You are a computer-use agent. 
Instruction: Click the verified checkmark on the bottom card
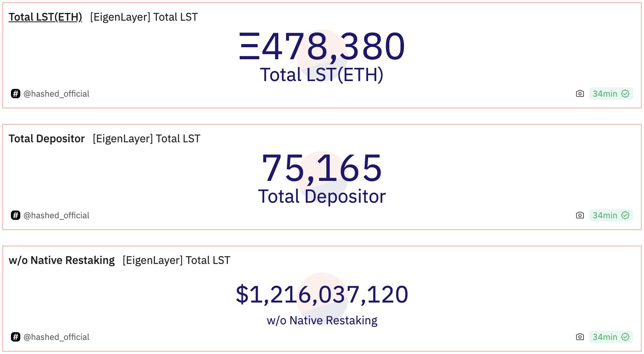(x=626, y=337)
